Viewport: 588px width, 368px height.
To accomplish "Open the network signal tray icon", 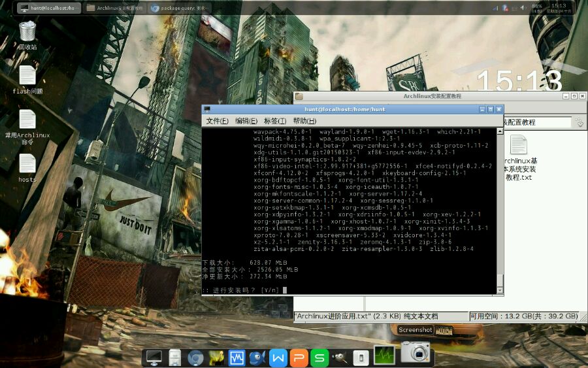I will click(495, 8).
